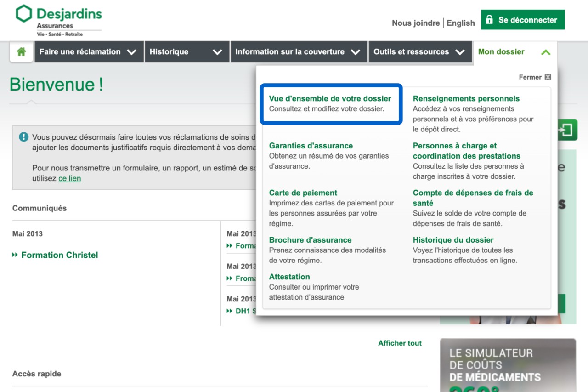Select Historique du dossier
This screenshot has width=588, height=392.
(x=453, y=240)
